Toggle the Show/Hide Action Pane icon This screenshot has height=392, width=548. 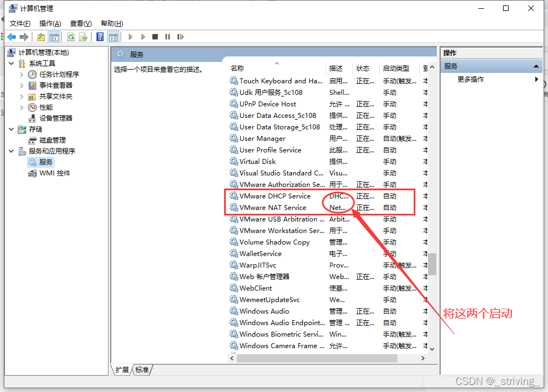[x=113, y=37]
